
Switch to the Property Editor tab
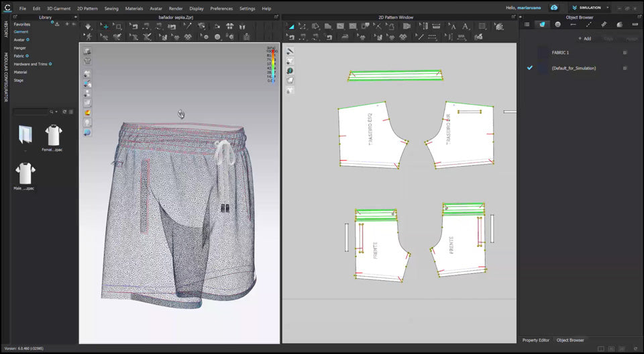click(x=536, y=341)
